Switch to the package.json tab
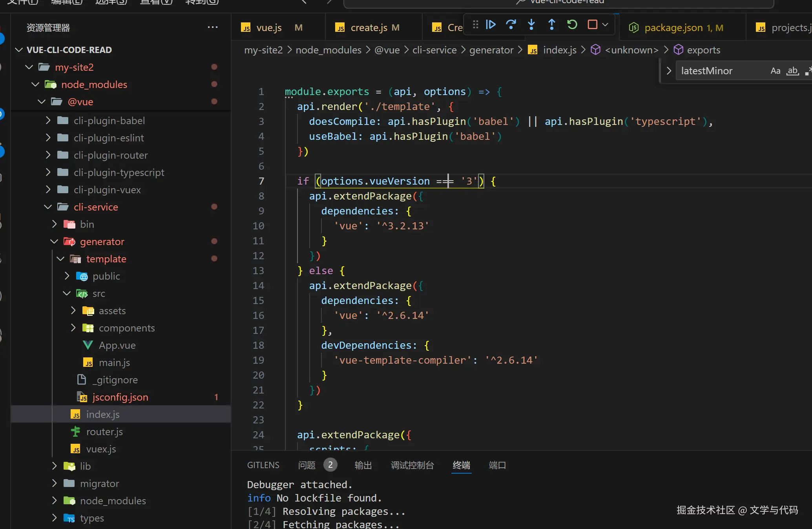The height and width of the screenshot is (529, 812). tap(673, 28)
